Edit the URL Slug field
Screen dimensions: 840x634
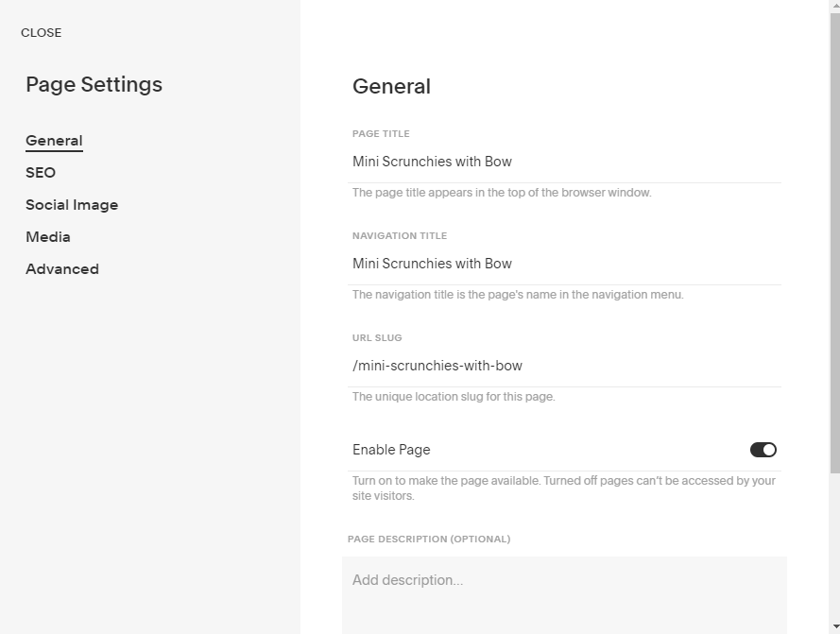coord(565,366)
